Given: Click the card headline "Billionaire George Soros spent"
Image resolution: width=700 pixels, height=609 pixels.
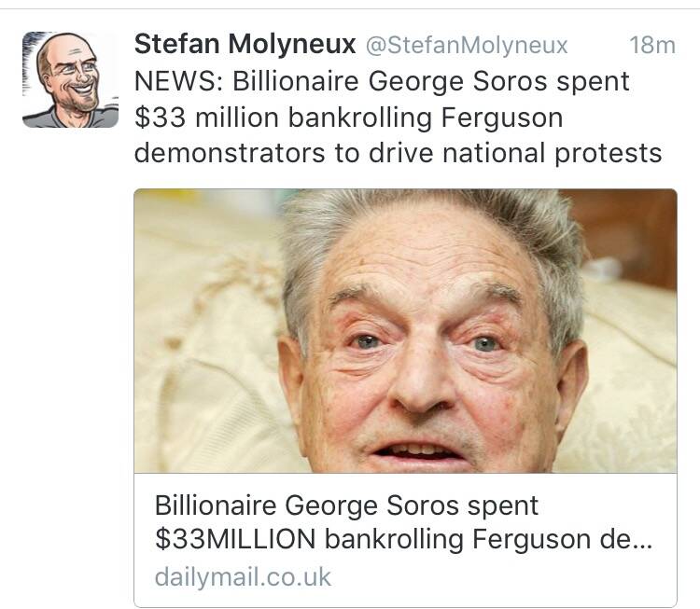Looking at the screenshot, I should click(x=346, y=505).
